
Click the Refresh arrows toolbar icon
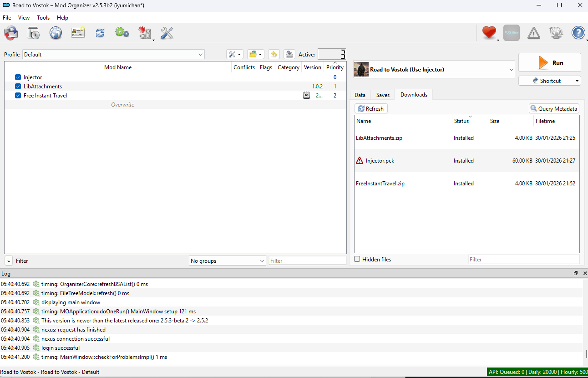[x=100, y=33]
